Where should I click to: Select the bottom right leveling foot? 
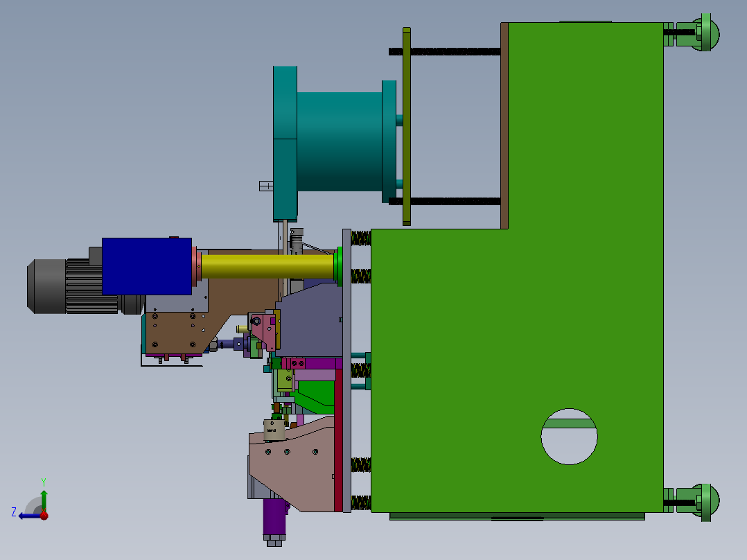click(698, 502)
